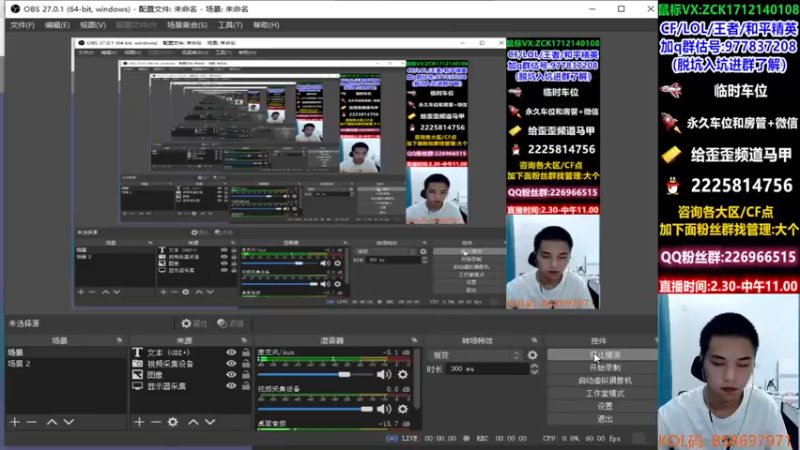Select the 场景 row in scenes list

point(66,352)
